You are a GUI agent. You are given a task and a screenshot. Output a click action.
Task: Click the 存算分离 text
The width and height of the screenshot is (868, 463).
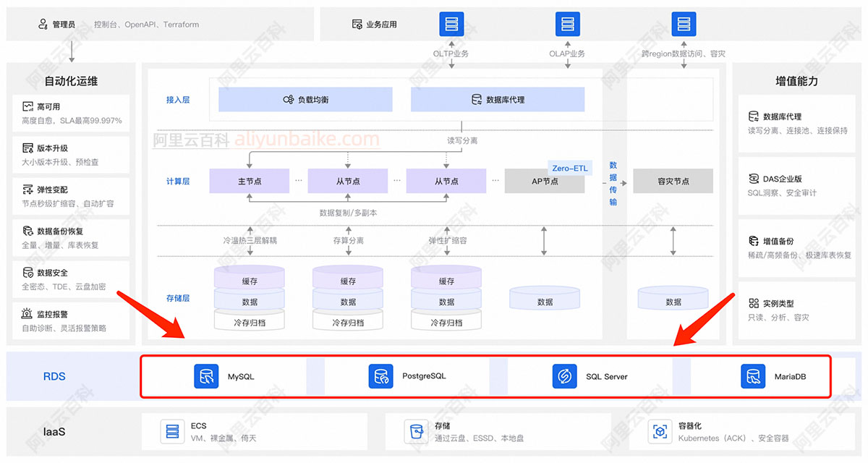(x=348, y=239)
